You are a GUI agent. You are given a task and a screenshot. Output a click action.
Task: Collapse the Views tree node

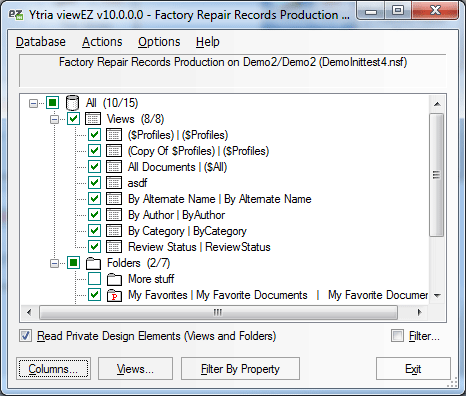click(54, 119)
